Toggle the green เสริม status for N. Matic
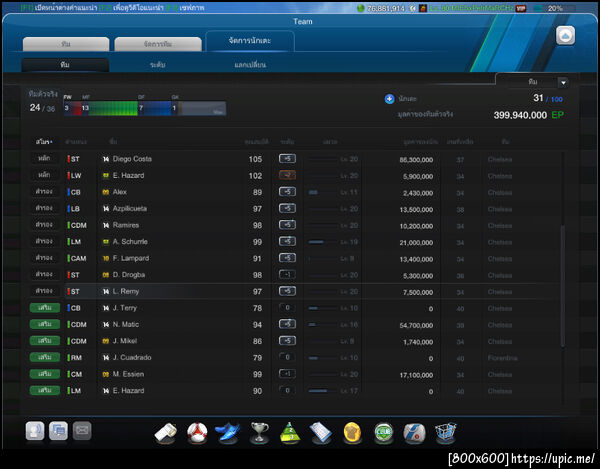This screenshot has height=469, width=600. (45, 324)
